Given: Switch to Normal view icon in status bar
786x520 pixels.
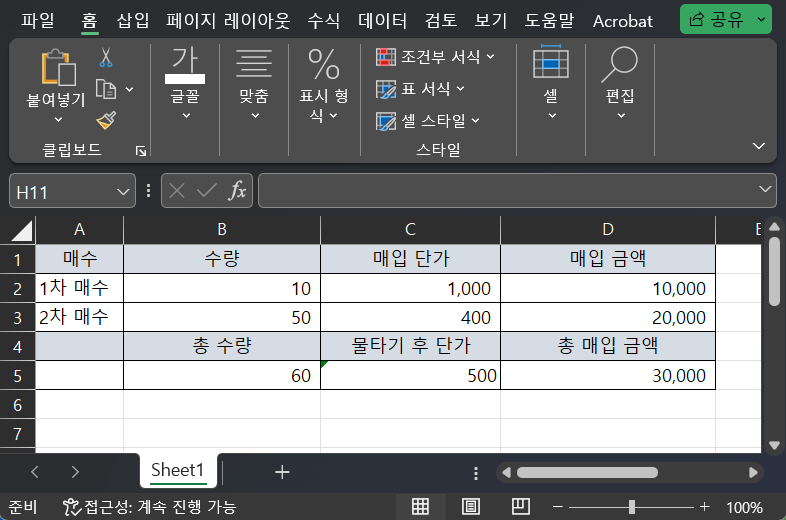Looking at the screenshot, I should coord(420,507).
